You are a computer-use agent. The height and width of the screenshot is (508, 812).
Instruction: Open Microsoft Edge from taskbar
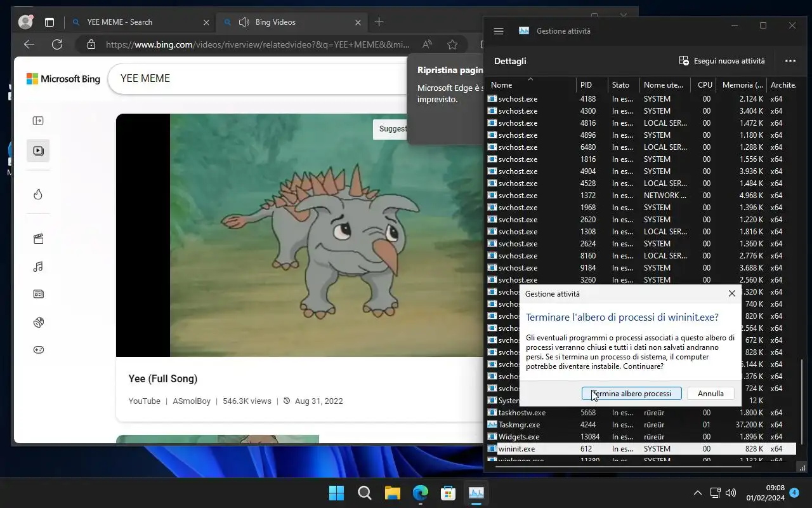420,493
